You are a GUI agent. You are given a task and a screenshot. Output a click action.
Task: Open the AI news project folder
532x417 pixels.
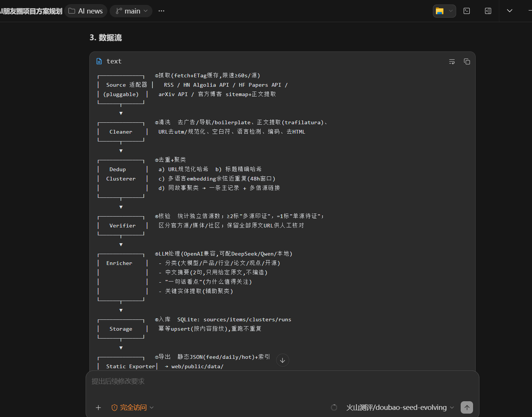86,11
